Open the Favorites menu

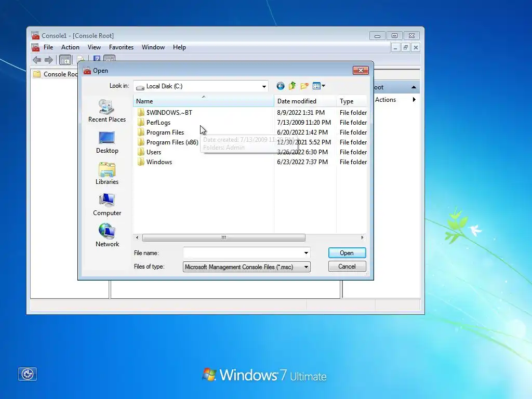[121, 47]
